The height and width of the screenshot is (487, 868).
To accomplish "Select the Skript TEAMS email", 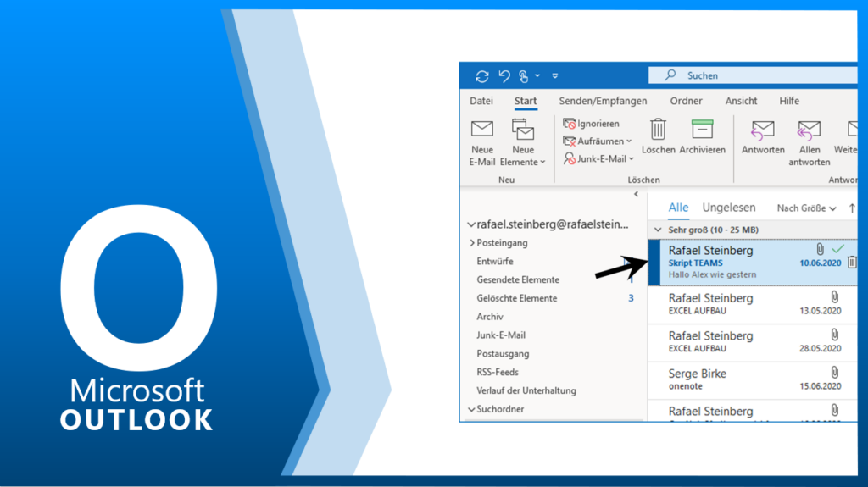I will coord(753,263).
